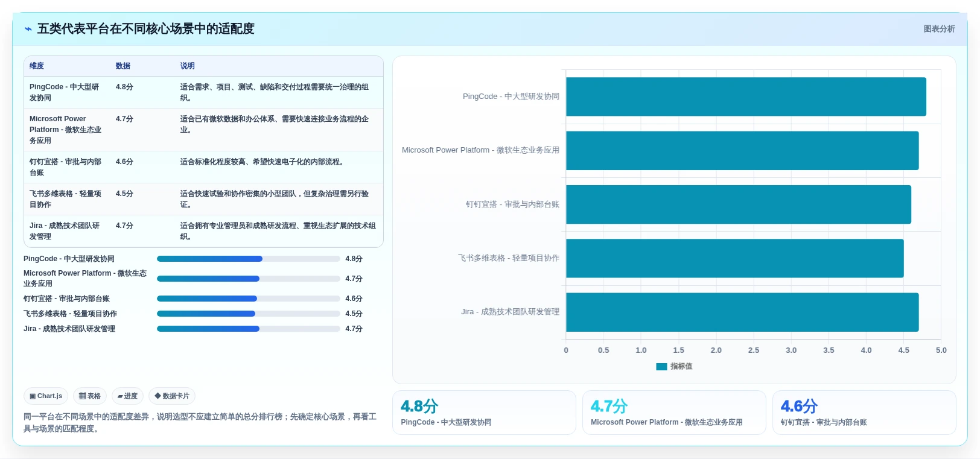Click the Microsoft Power Platform 4.7分 progress bar
Screen dimensions: 980x459
point(248,279)
